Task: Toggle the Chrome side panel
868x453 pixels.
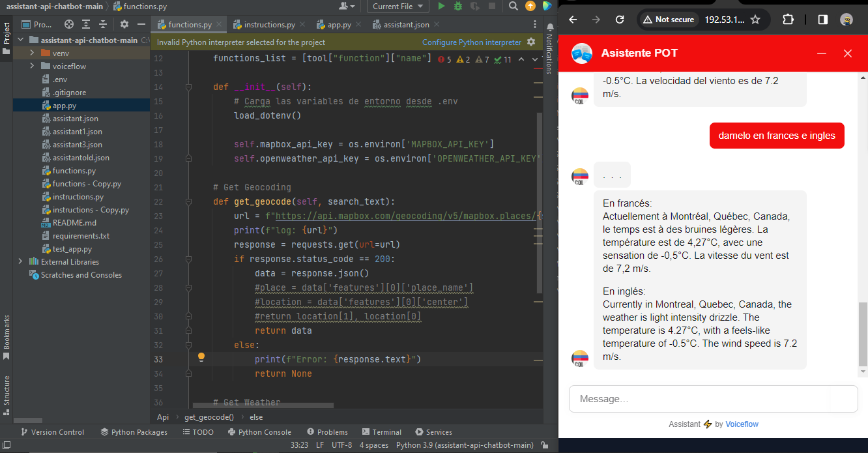Action: click(822, 20)
